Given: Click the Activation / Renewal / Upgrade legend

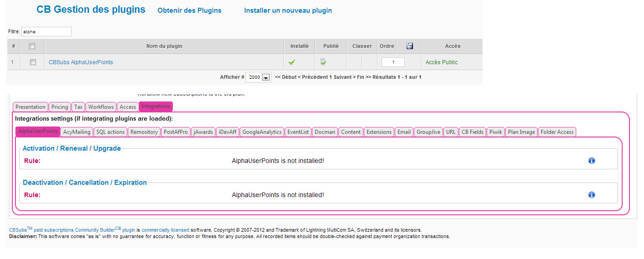Looking at the screenshot, I should [72, 148].
